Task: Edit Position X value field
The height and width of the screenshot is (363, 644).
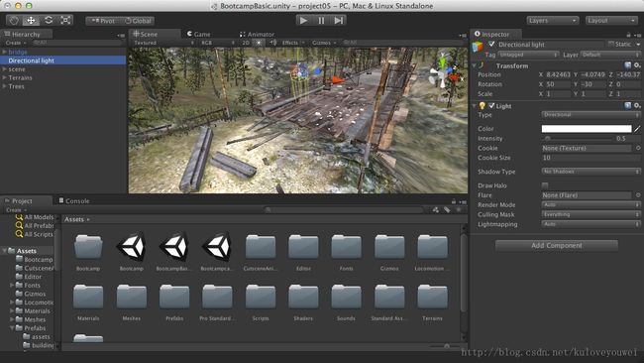Action: (558, 74)
